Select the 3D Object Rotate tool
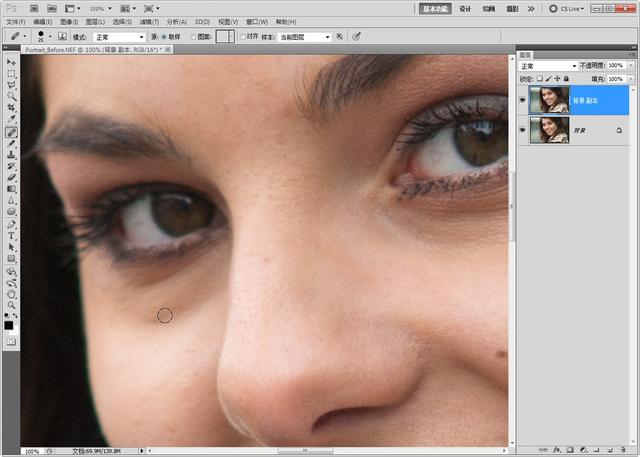The width and height of the screenshot is (640, 457). coord(11,271)
